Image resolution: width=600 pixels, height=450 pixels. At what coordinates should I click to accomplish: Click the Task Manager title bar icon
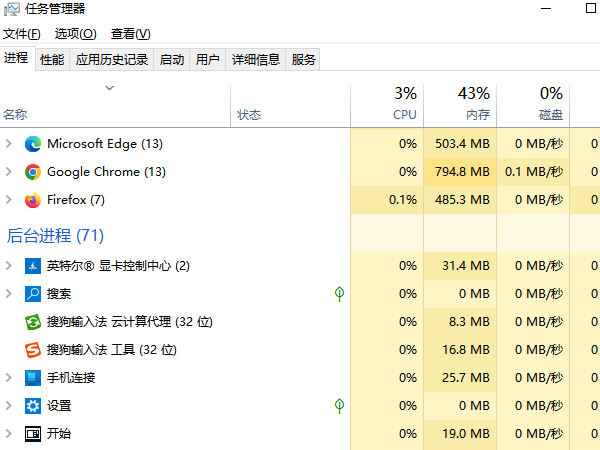[x=11, y=11]
